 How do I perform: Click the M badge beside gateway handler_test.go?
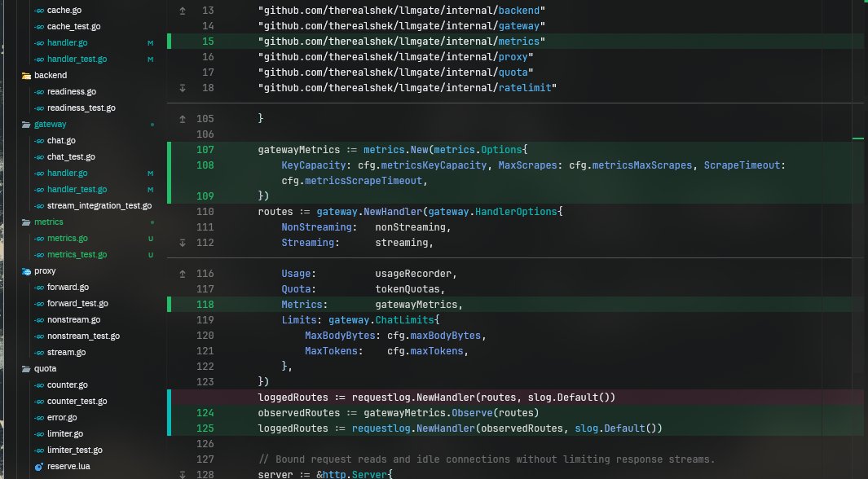pyautogui.click(x=151, y=190)
